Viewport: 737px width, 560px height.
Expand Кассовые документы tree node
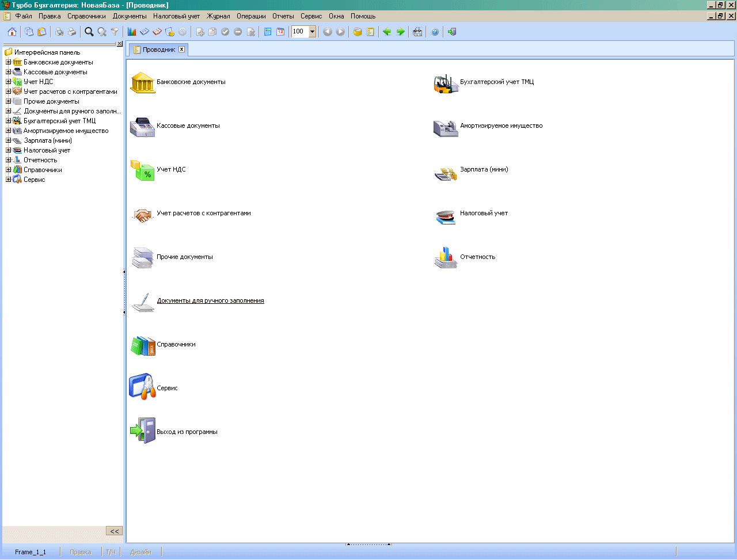click(x=9, y=72)
